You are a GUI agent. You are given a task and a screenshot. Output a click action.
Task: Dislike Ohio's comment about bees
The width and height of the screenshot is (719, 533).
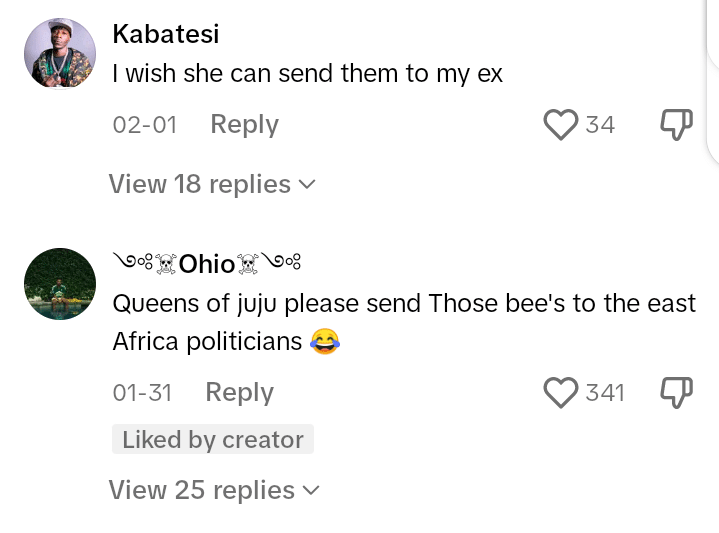pyautogui.click(x=677, y=393)
